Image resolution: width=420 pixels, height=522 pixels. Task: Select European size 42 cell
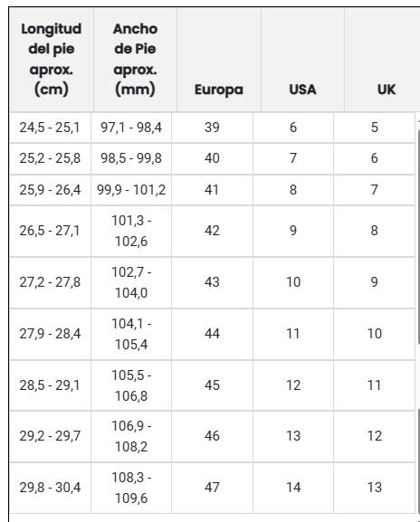coord(212,231)
